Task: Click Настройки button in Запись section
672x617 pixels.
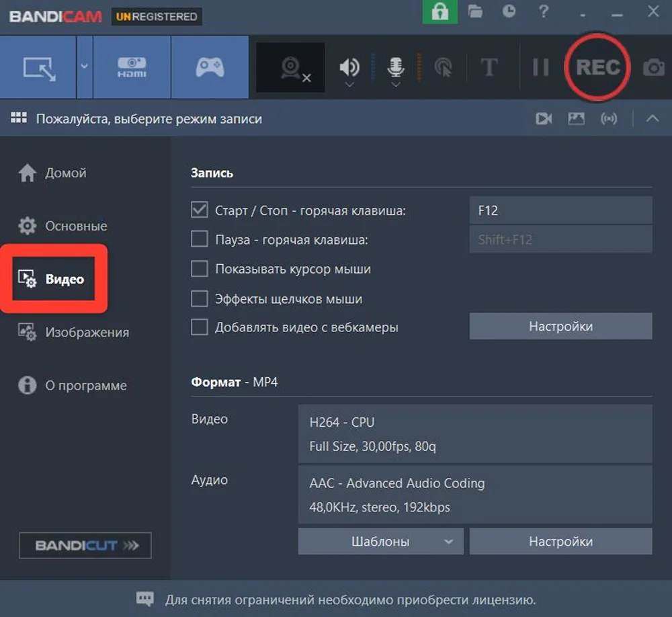Action: [x=560, y=327]
